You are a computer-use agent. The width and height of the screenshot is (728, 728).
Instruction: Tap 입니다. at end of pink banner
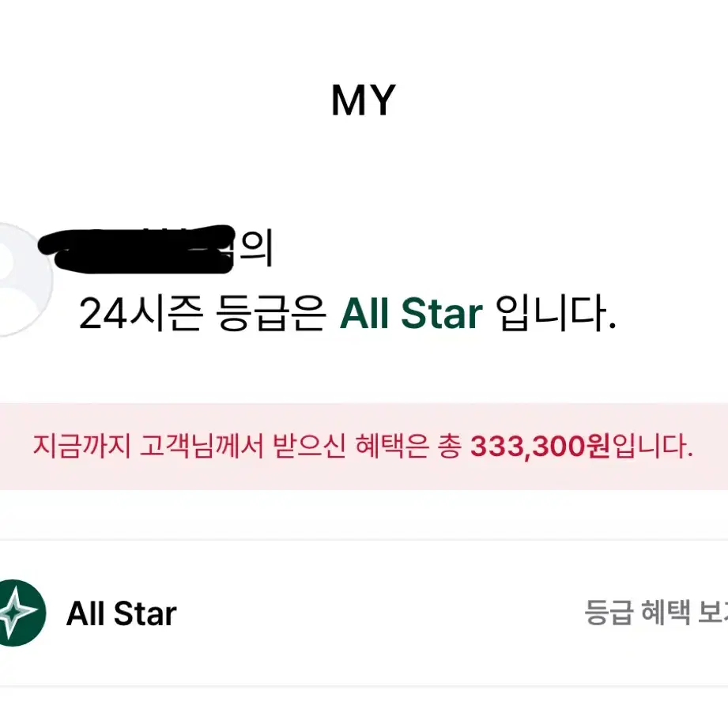(x=652, y=447)
